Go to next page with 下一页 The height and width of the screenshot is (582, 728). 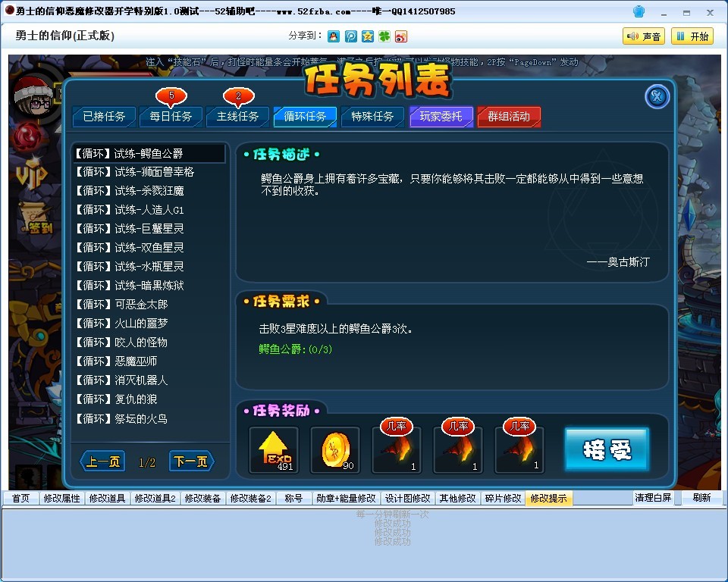pos(191,462)
